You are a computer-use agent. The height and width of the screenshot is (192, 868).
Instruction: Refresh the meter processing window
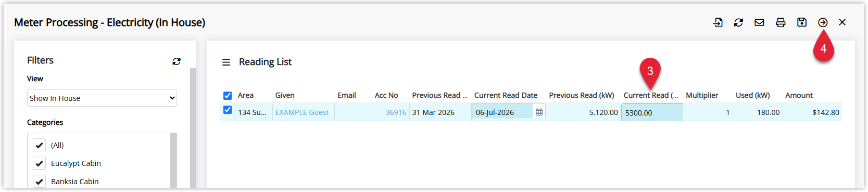(738, 22)
